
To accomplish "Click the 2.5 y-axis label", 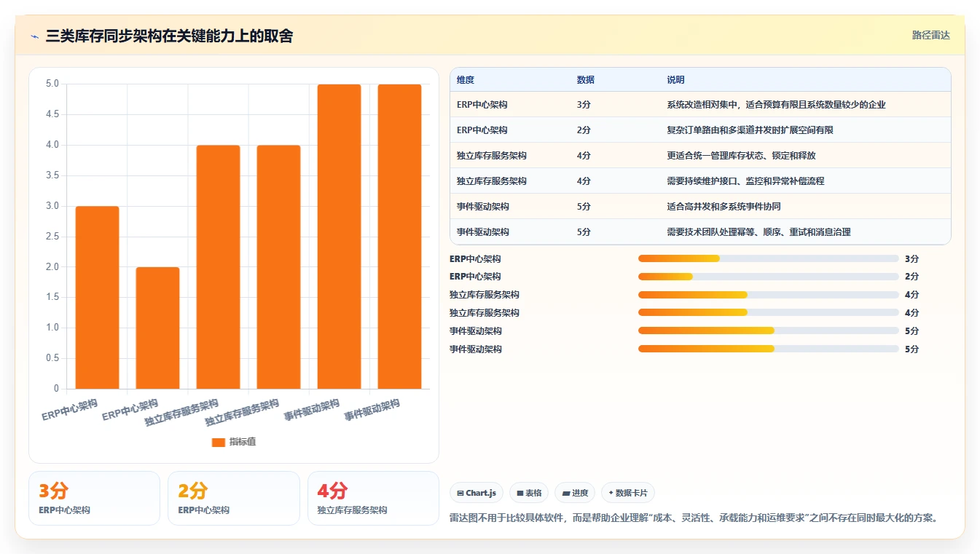I will point(52,236).
